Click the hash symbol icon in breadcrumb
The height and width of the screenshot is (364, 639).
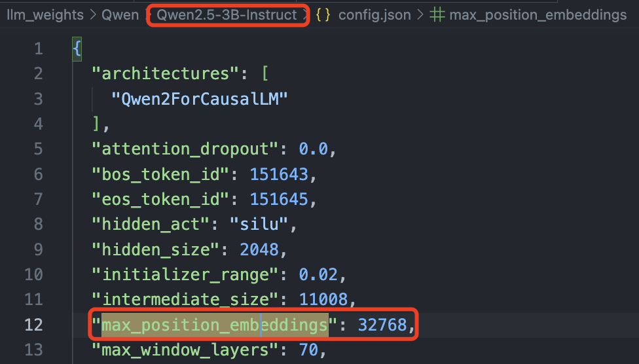(437, 15)
